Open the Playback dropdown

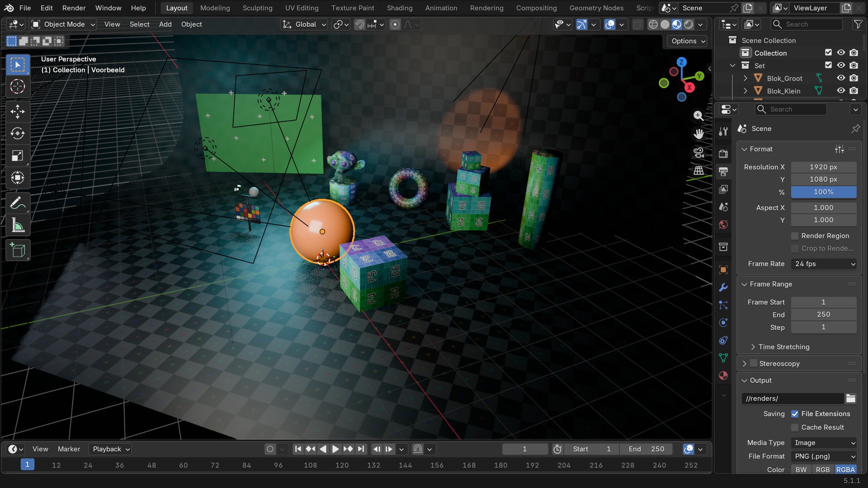pos(111,449)
